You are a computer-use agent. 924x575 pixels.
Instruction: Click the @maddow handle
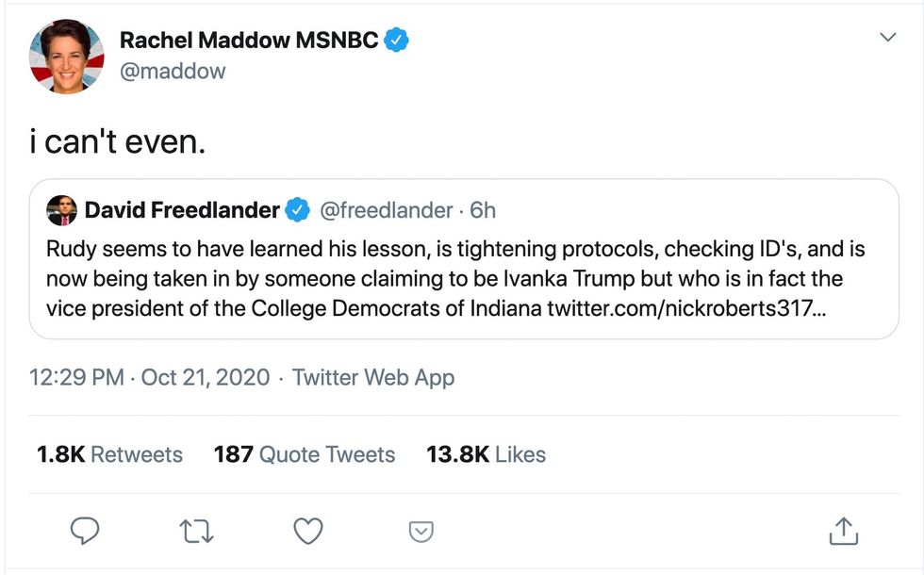(173, 71)
